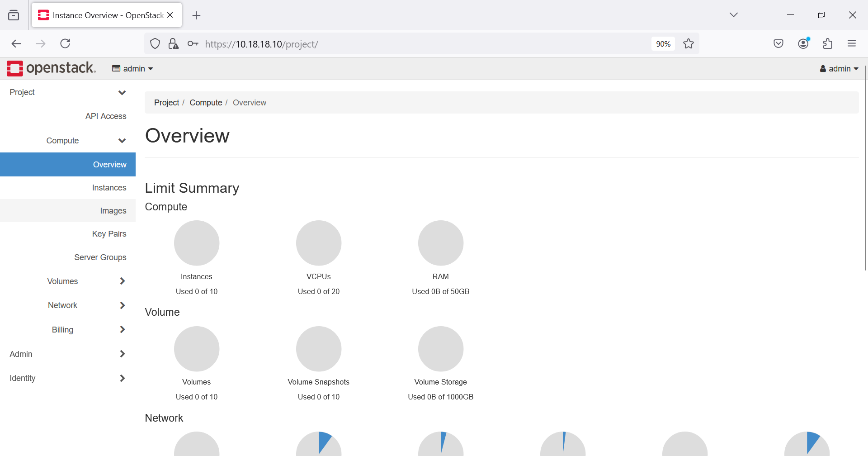Open the API Access link
The height and width of the screenshot is (456, 868).
106,116
